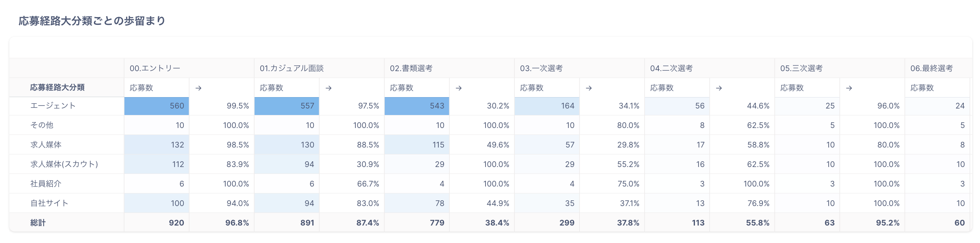Screen dimensions: 980x243
Task: Select the 社員紹介 row label
Action: [46, 184]
